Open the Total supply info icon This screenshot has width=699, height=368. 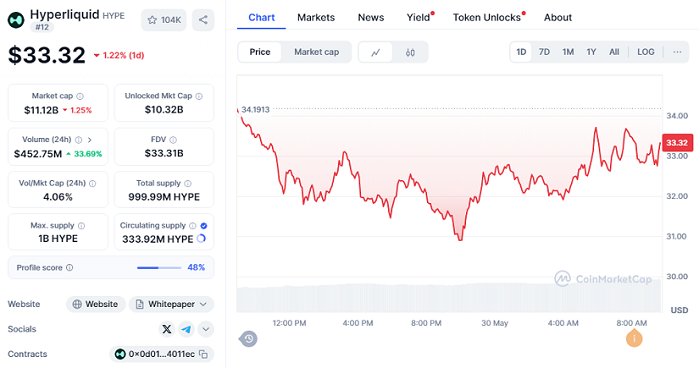[x=188, y=183]
